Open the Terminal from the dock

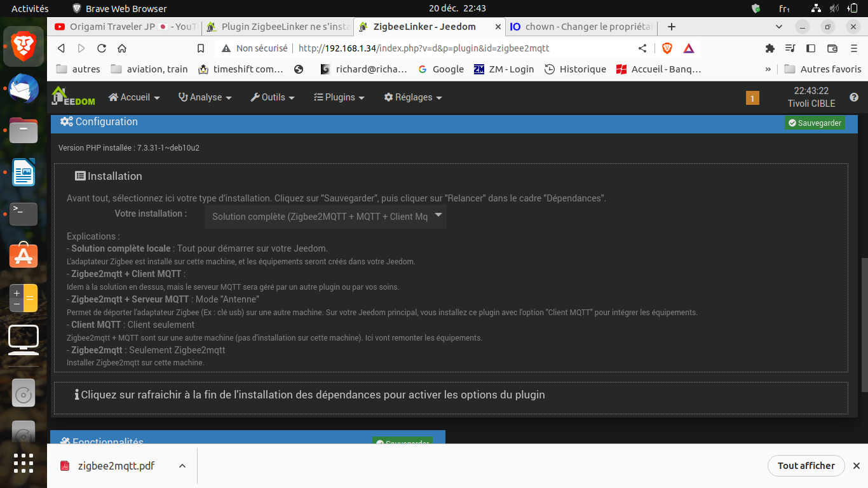click(x=24, y=214)
